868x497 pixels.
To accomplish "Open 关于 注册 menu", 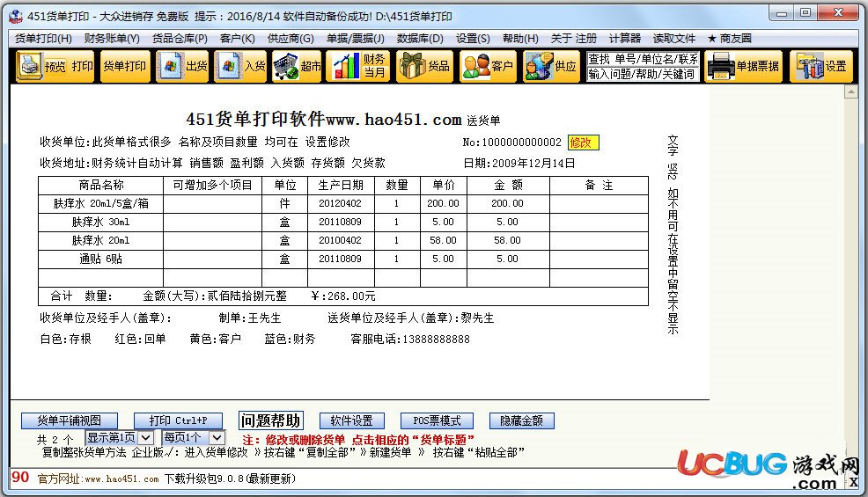I will 573,38.
